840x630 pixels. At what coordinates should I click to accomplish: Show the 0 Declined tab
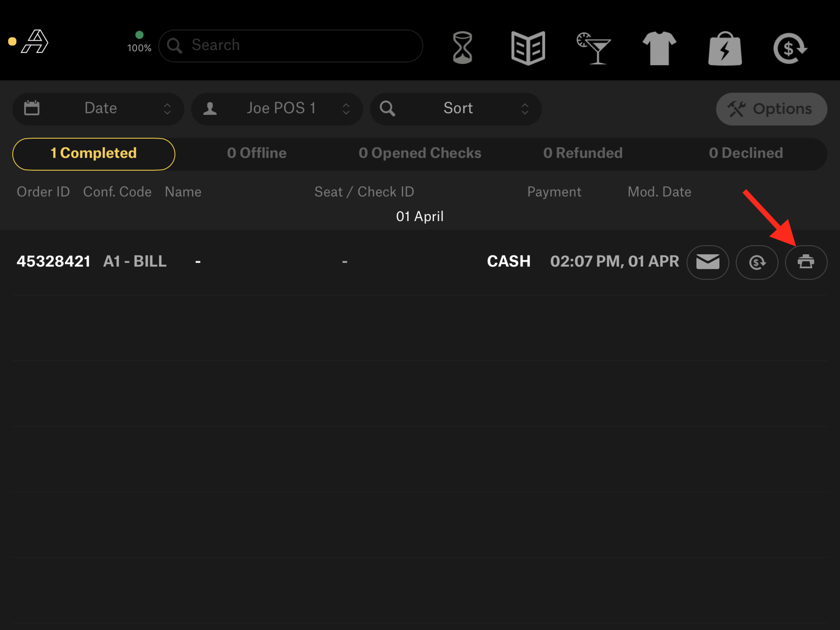tap(746, 153)
